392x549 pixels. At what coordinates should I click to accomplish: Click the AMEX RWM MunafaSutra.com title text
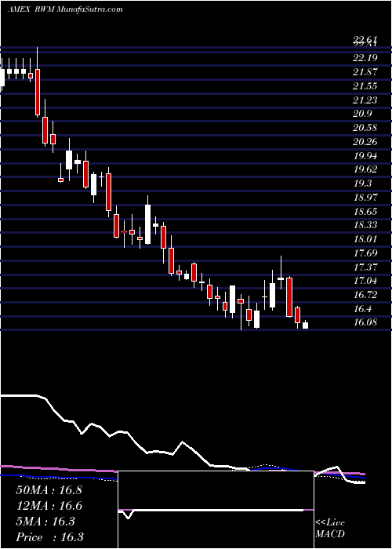(65, 9)
